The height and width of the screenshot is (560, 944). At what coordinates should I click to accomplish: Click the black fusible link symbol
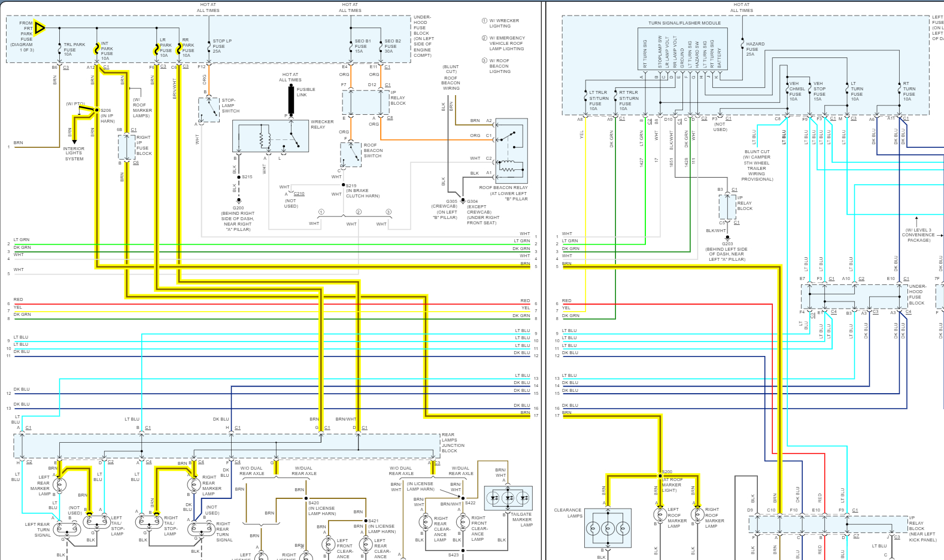[x=292, y=100]
